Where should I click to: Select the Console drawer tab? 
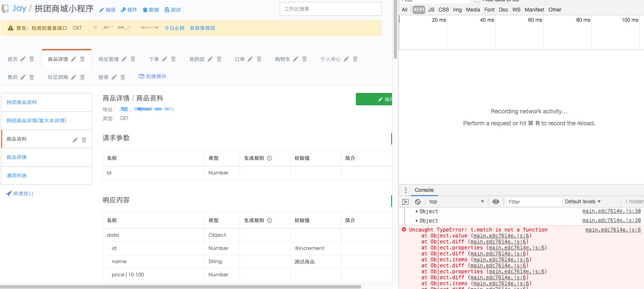(424, 190)
